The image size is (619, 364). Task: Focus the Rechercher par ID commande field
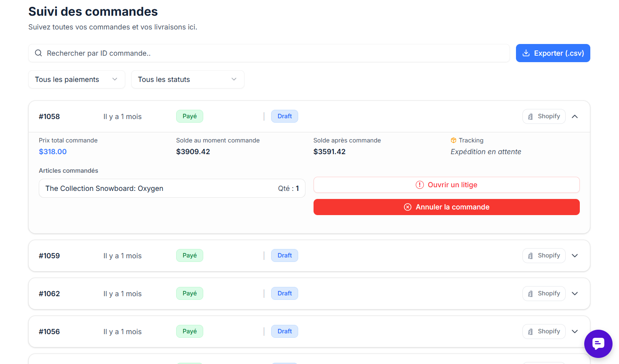click(269, 53)
